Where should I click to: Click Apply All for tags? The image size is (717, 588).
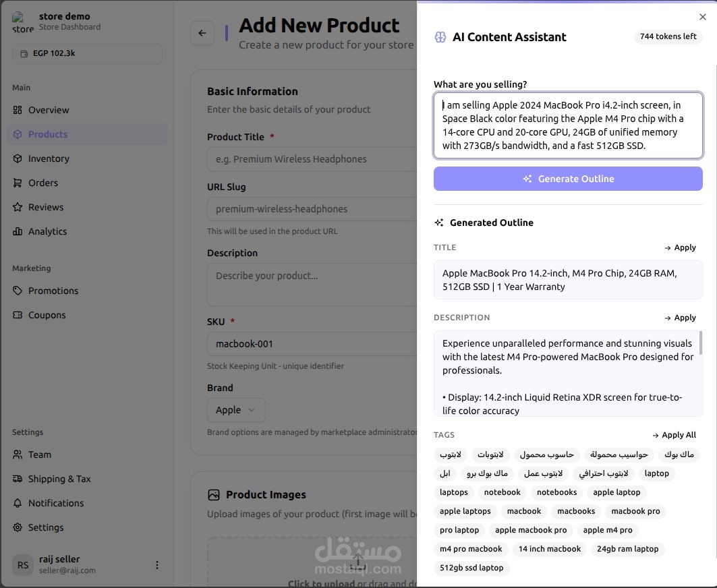674,435
